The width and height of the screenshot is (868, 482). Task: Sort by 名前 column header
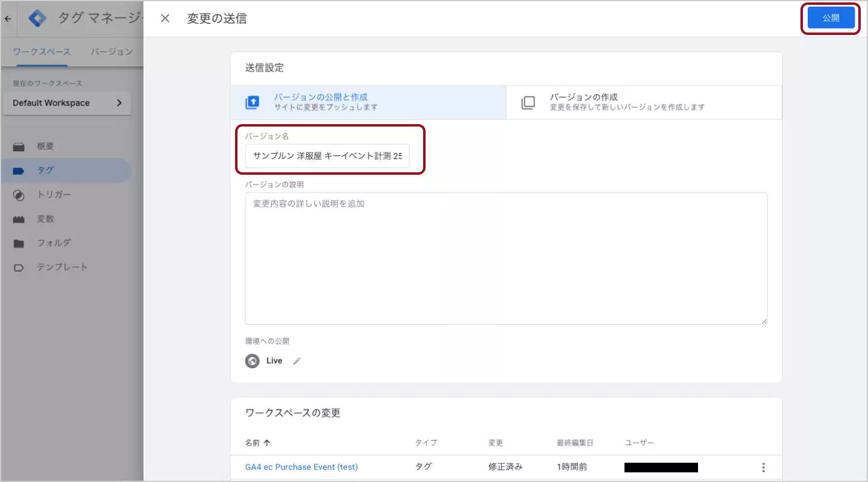tap(258, 443)
